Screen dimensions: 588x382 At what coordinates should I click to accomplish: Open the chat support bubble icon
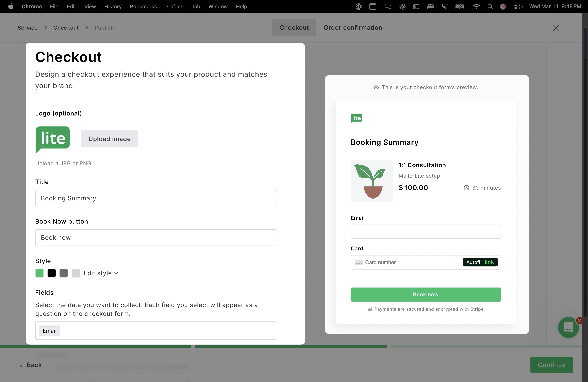coord(568,327)
